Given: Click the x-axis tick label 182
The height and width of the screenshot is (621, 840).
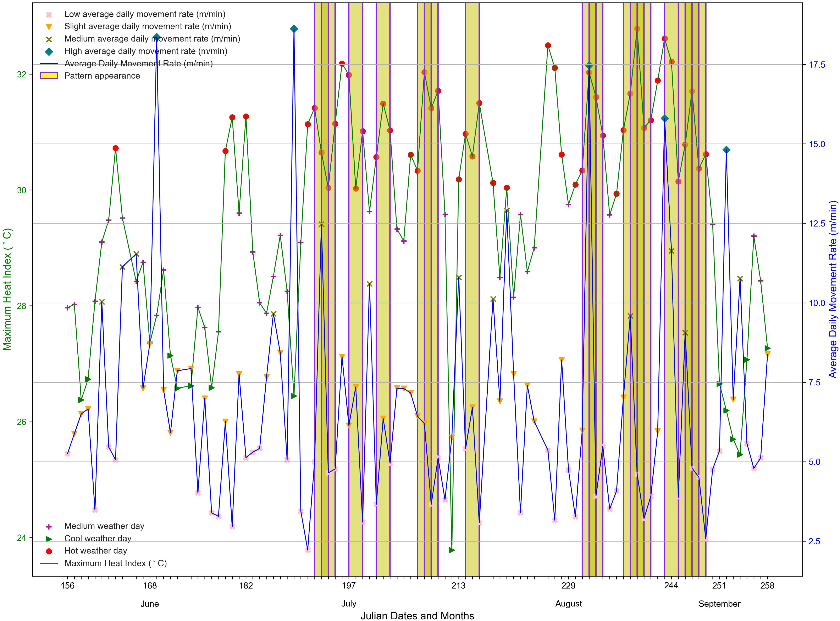Looking at the screenshot, I should pos(246,586).
